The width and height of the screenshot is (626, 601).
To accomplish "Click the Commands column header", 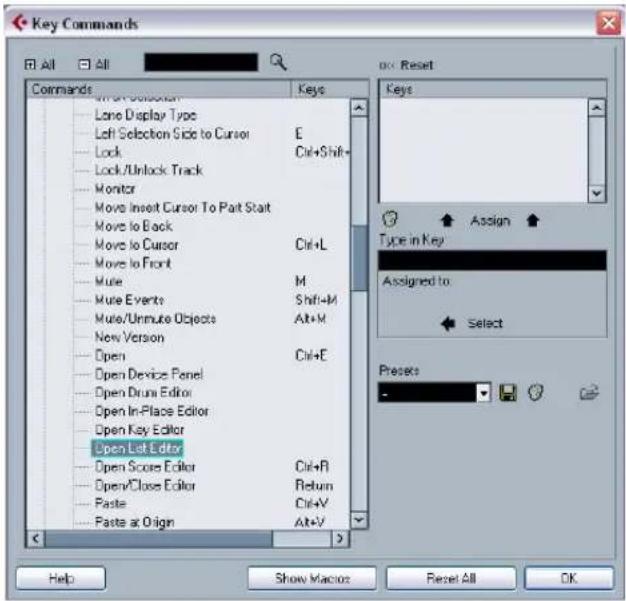I will (158, 89).
